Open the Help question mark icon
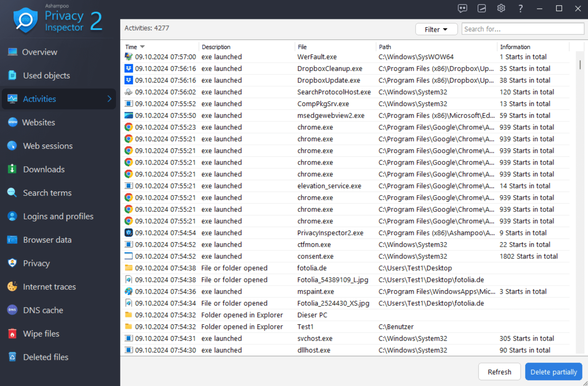This screenshot has width=588, height=386. pos(520,8)
